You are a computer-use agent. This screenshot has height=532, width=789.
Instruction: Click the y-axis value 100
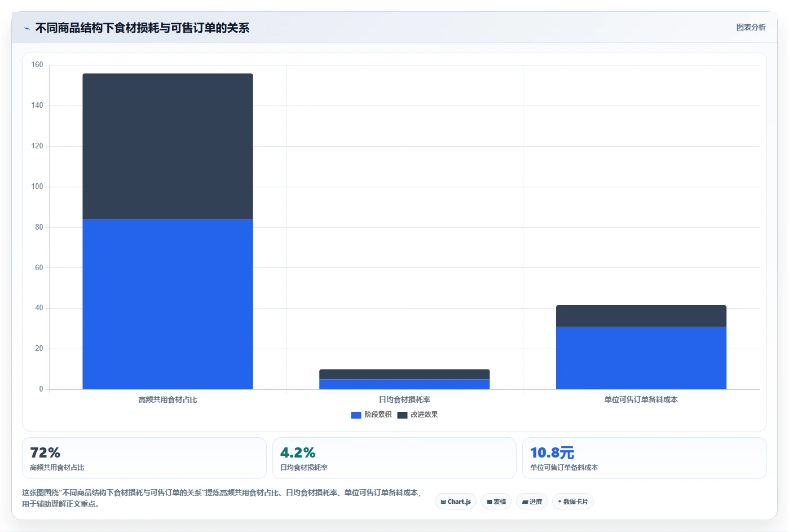[37, 187]
